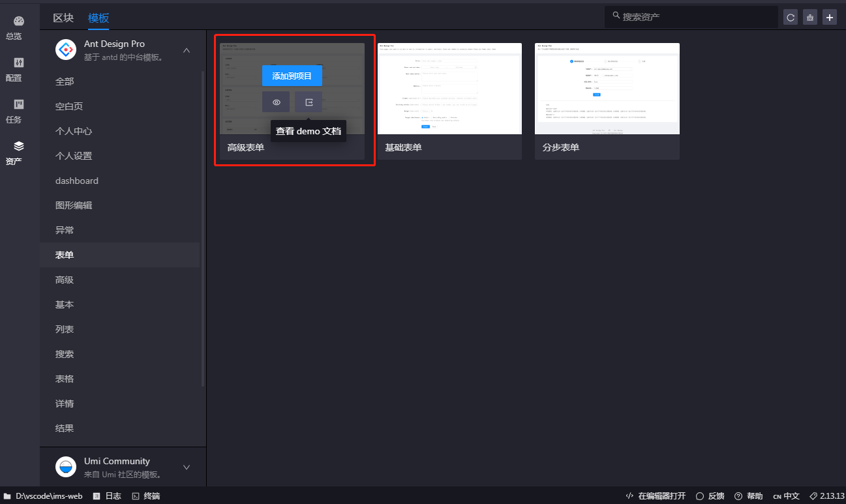Click the refresh icon in top bar
The width and height of the screenshot is (846, 504).
(791, 18)
